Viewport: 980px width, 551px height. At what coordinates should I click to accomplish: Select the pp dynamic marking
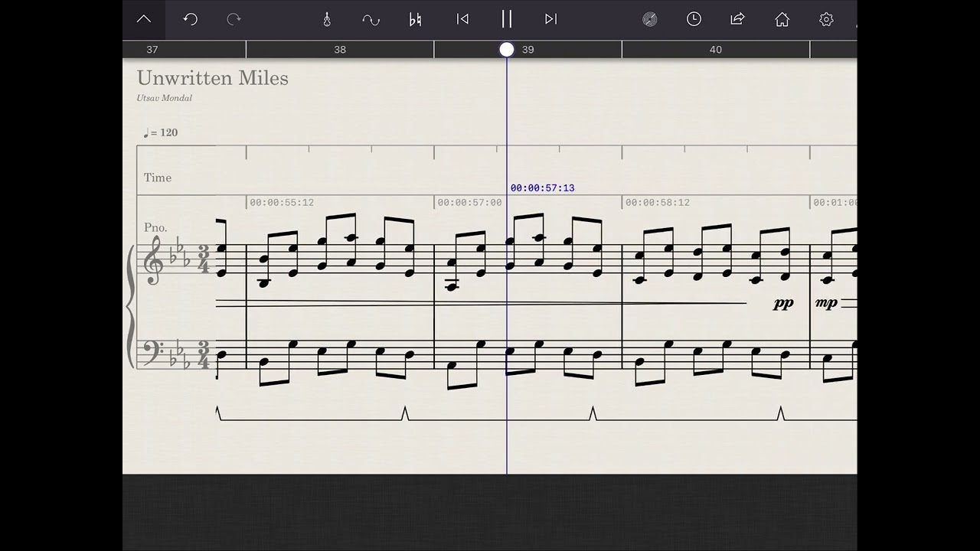pyautogui.click(x=783, y=304)
